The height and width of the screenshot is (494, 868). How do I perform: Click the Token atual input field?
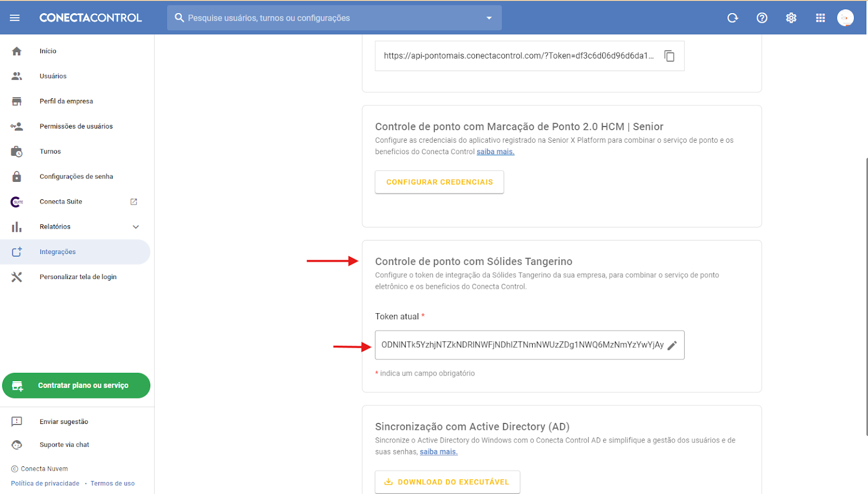tap(529, 345)
